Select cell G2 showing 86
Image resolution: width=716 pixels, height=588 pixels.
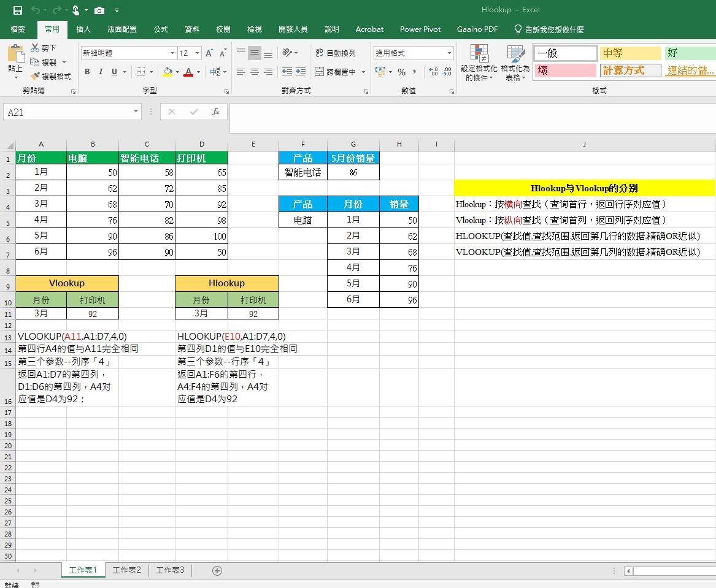click(353, 172)
